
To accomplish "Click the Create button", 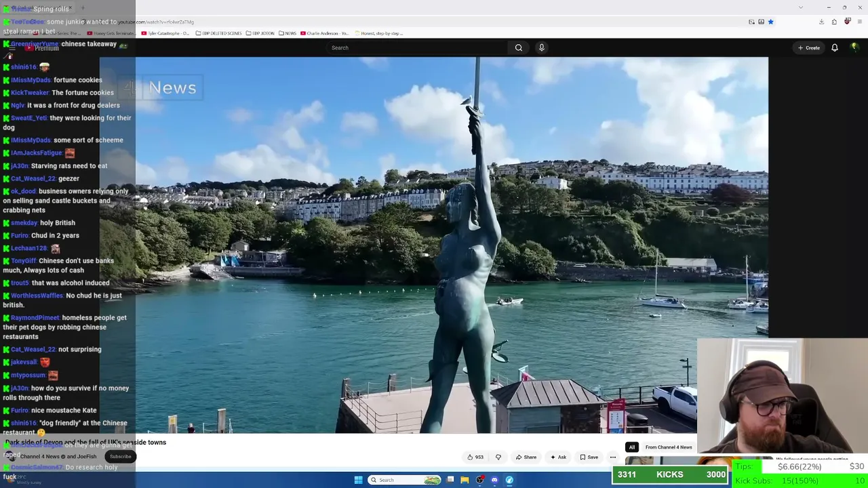I will (x=809, y=47).
